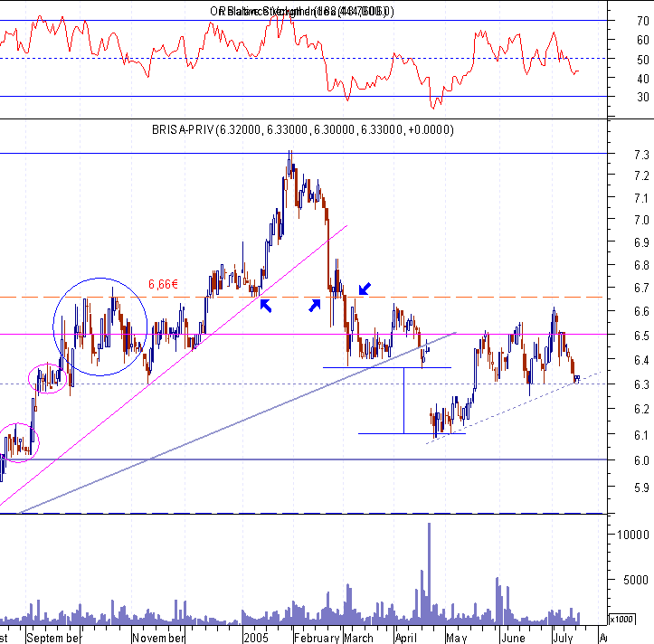This screenshot has width=654, height=644.
Task: Click the tallest volume bar, in late April
Action: click(429, 573)
